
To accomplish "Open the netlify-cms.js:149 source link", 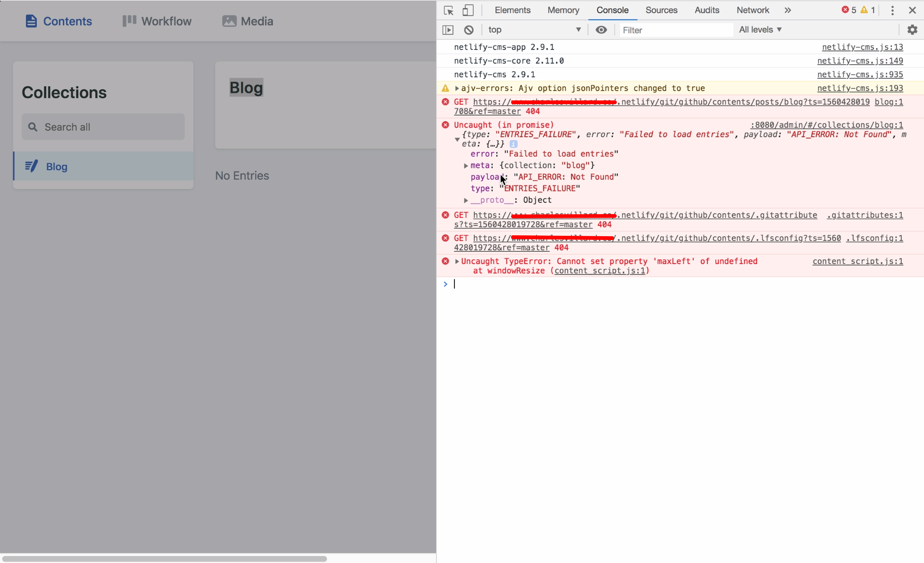I will click(x=860, y=61).
